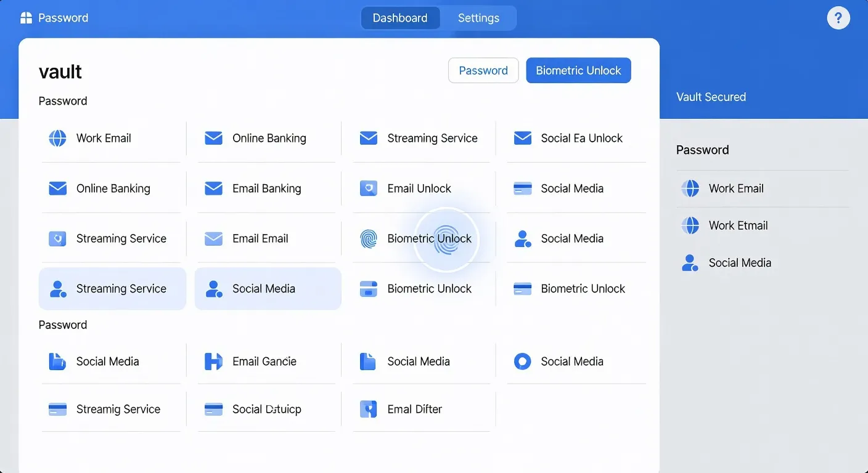
Task: Select the highlighted Social Media tile
Action: click(x=268, y=288)
